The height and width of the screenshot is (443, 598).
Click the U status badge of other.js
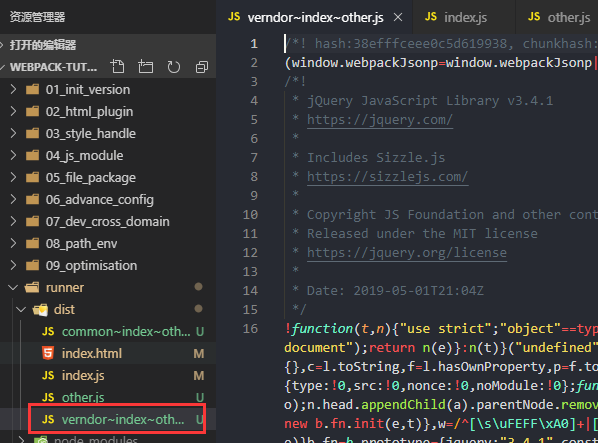tap(200, 398)
